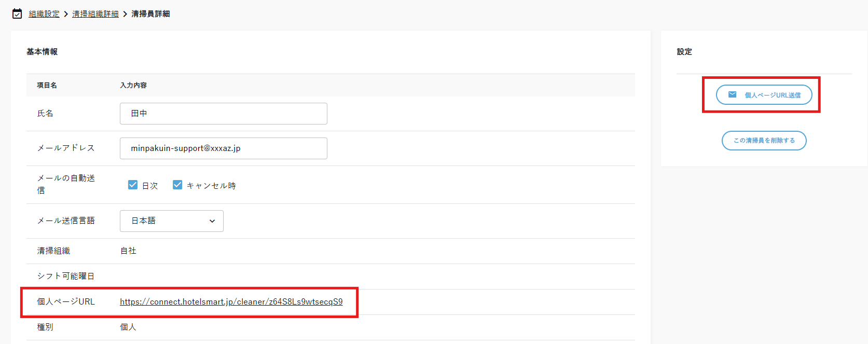Click the chevron just before 清掃員詳細
Viewport: 868px width, 344px height.
pos(125,14)
